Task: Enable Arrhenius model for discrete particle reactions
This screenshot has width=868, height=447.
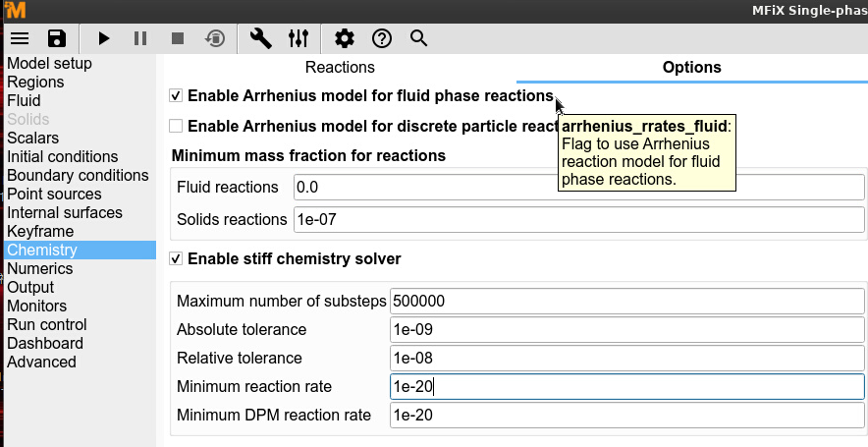Action: click(x=176, y=126)
